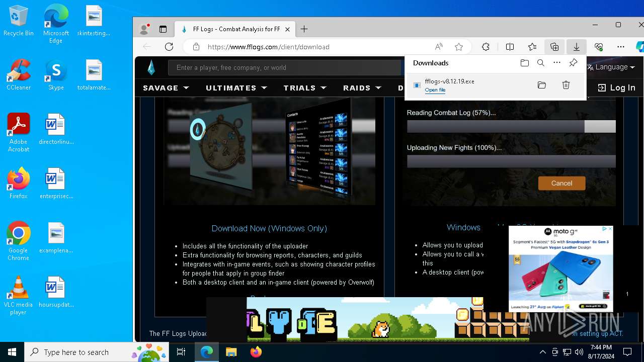
Task: Close the FF Logs browser tab
Action: 288,29
